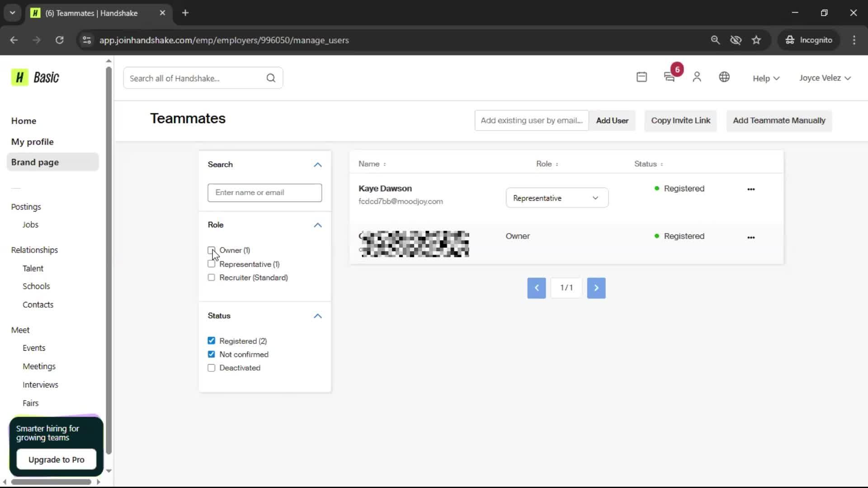868x488 pixels.
Task: Check the Owner (1) role filter
Action: [211, 250]
